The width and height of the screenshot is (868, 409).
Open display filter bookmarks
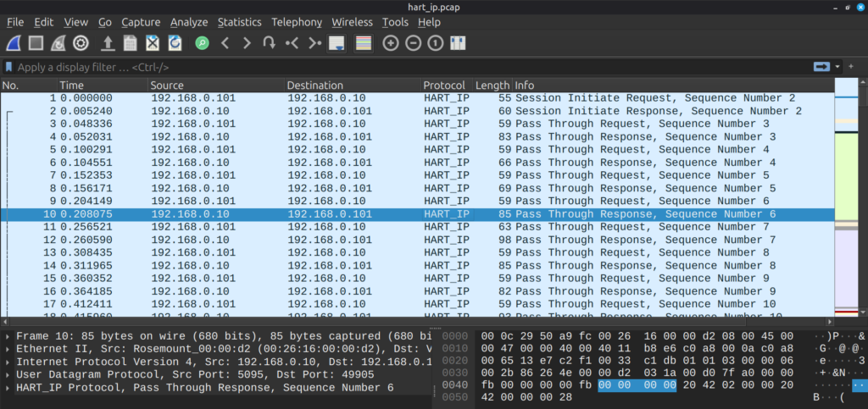click(x=8, y=68)
